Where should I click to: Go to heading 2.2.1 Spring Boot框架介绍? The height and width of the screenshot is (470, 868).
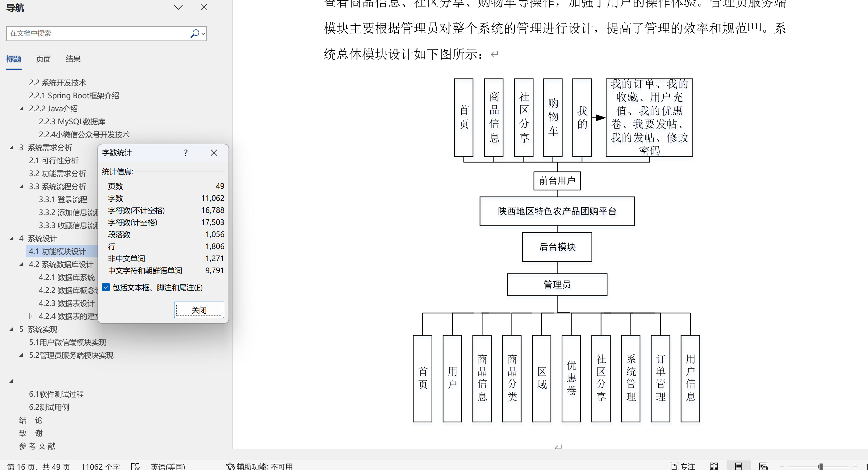point(74,96)
